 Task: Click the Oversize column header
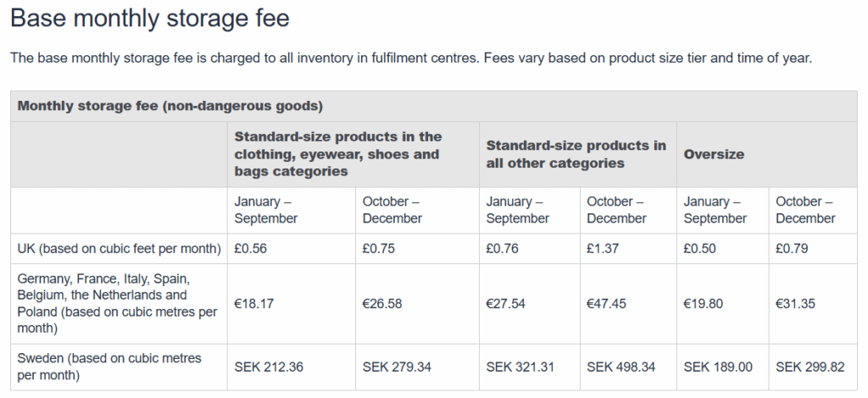pyautogui.click(x=714, y=154)
